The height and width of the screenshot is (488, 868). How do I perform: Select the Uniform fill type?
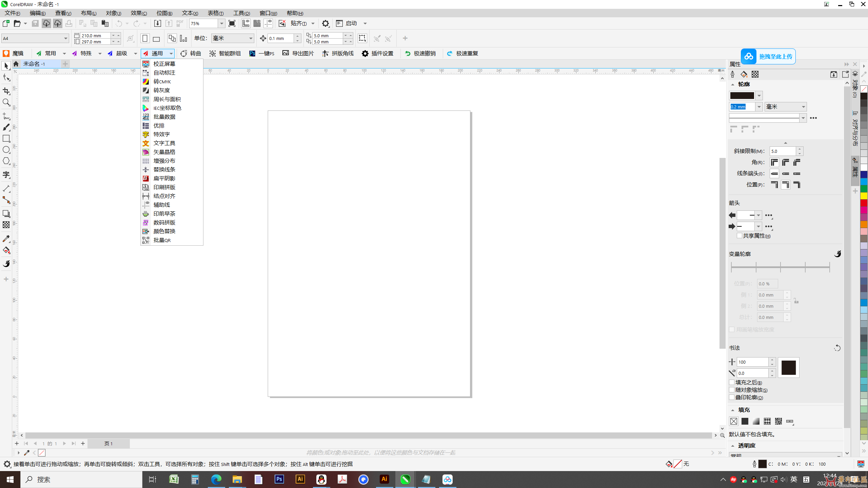click(745, 421)
